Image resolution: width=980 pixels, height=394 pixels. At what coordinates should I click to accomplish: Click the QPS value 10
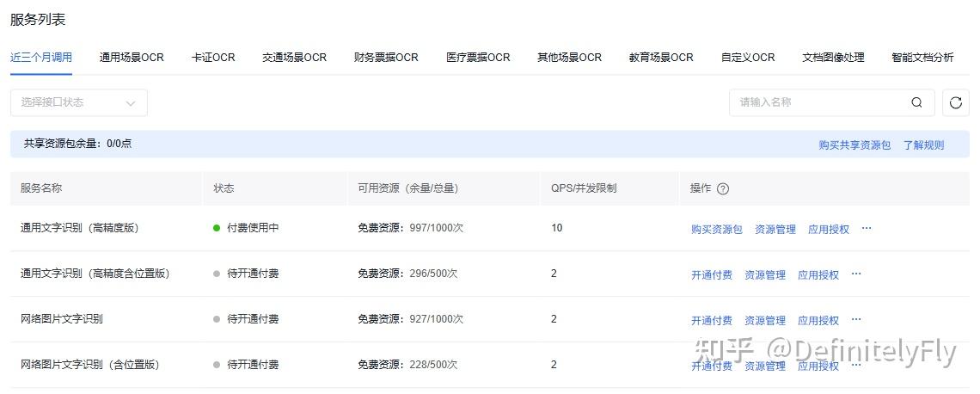[556, 228]
